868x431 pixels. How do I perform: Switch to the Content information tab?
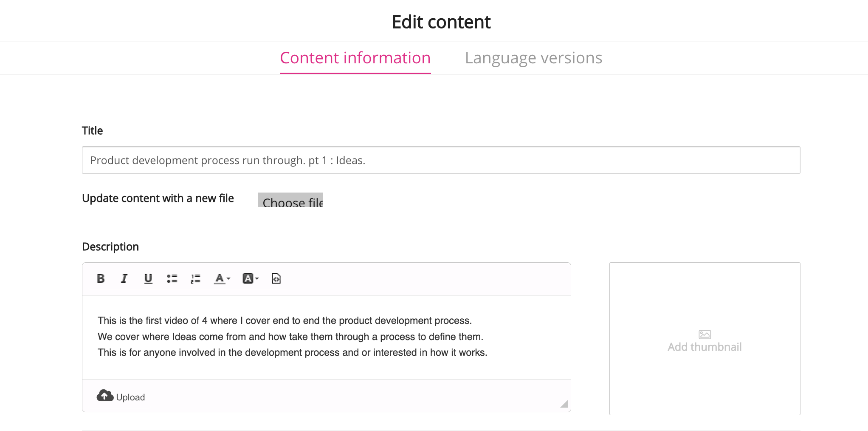pyautogui.click(x=355, y=58)
